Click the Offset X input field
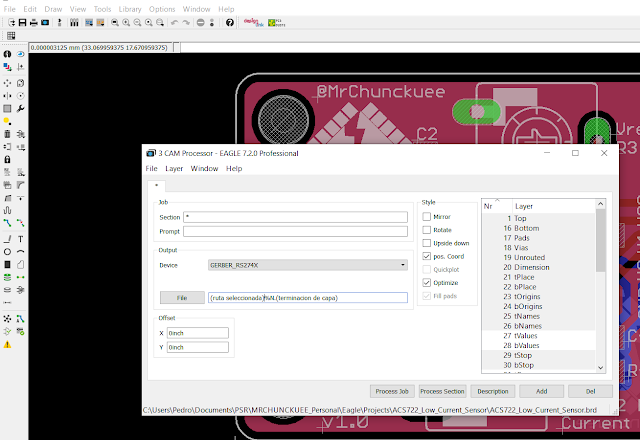The image size is (640, 440). point(198,333)
